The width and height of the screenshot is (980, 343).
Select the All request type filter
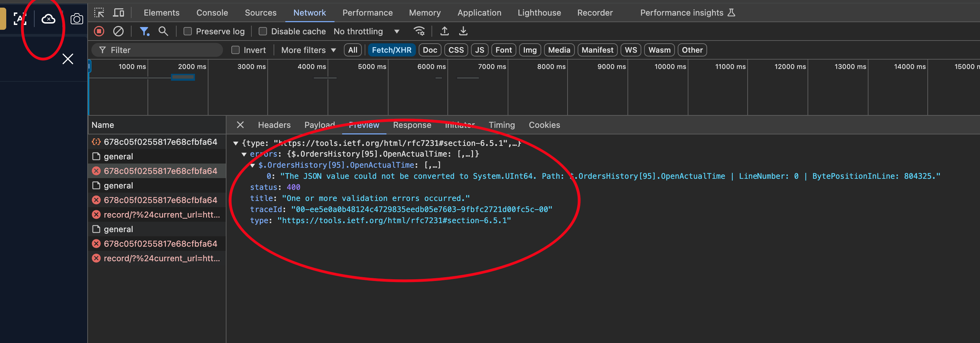point(353,50)
